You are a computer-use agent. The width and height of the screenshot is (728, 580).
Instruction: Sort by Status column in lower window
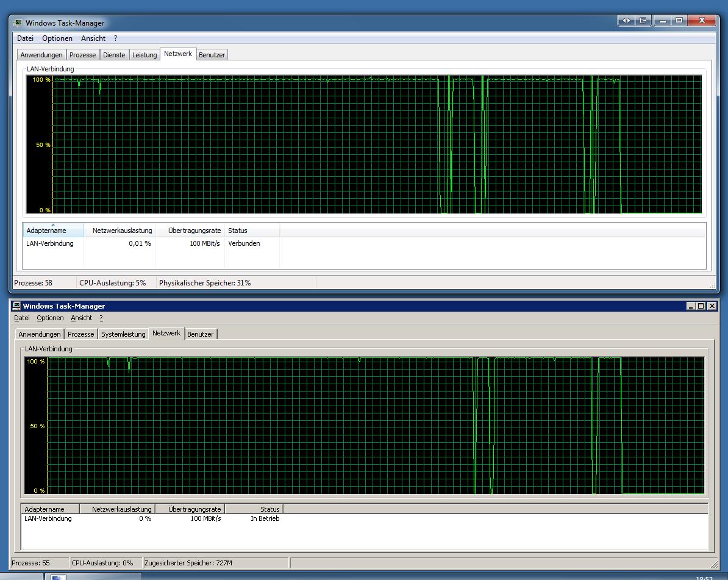[x=254, y=509]
